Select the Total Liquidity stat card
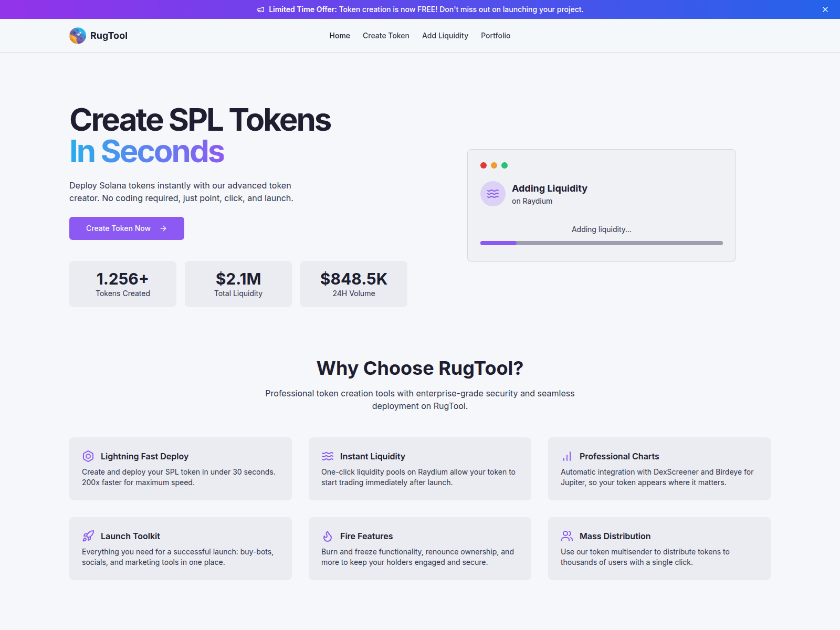840x630 pixels. point(238,284)
